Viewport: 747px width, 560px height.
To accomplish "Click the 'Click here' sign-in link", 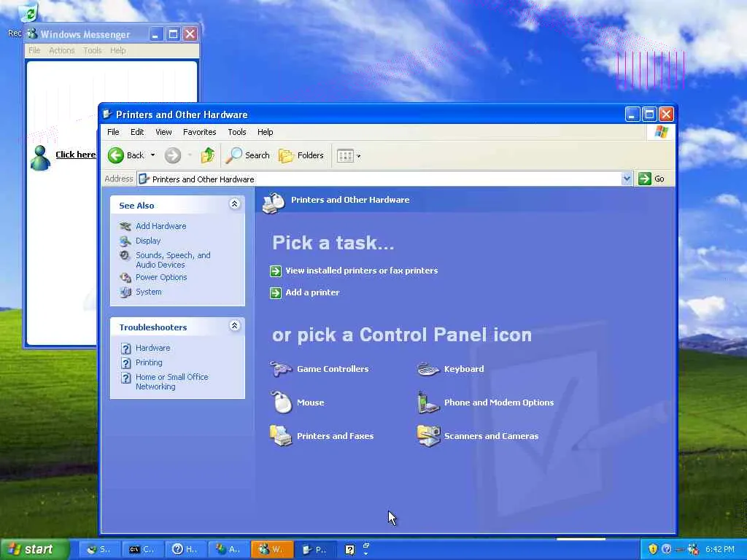I will click(x=75, y=155).
